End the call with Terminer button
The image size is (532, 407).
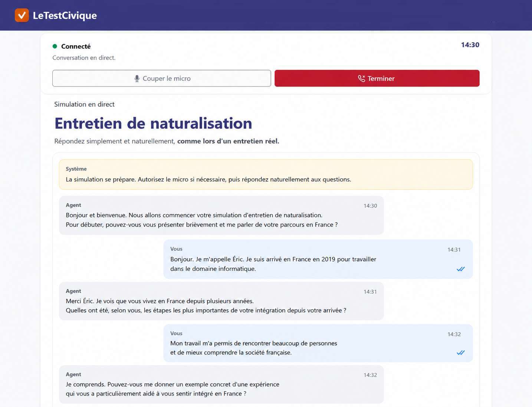pyautogui.click(x=377, y=78)
